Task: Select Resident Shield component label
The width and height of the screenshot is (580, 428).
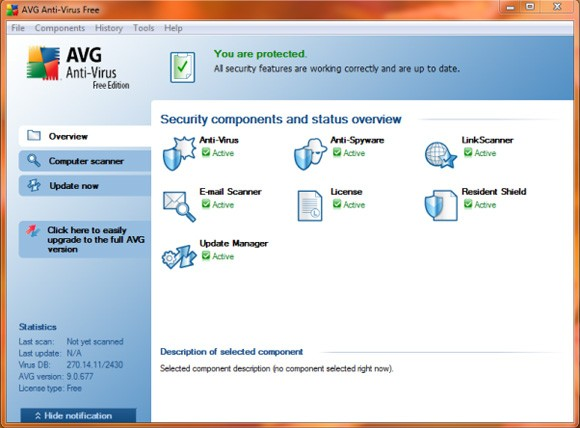Action: point(494,192)
